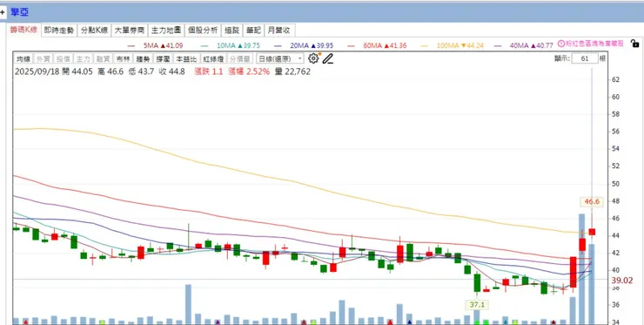Select the pencil drawing tool
Screen dimensions: 644x325
[327, 59]
